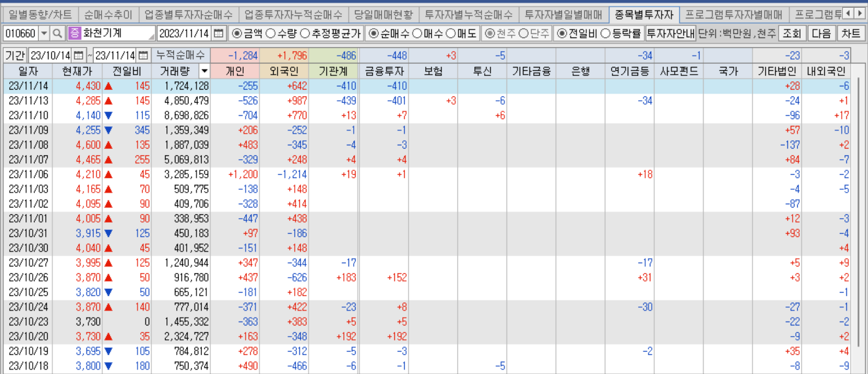Select the 종목별투자자 tab
Screen dimensions: 868x374
644,14
